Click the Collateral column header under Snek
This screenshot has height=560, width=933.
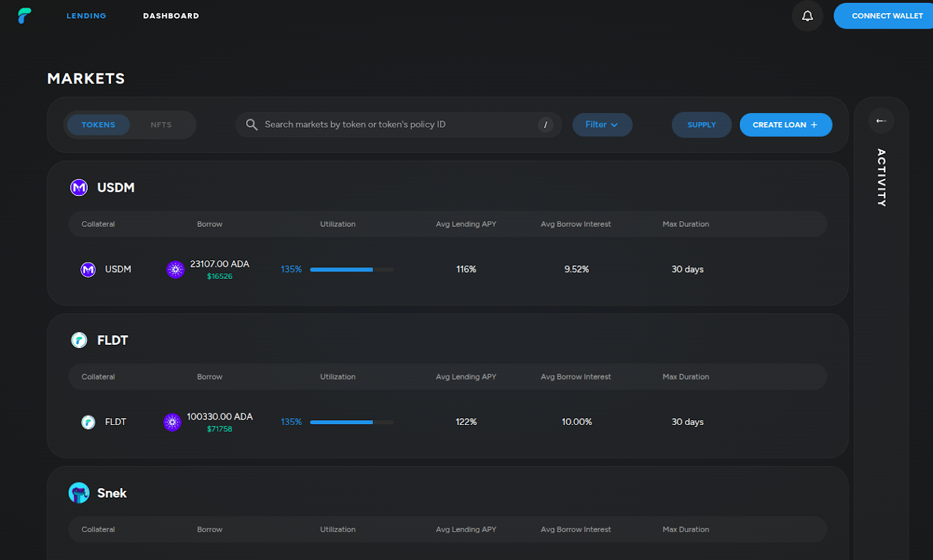pyautogui.click(x=98, y=530)
